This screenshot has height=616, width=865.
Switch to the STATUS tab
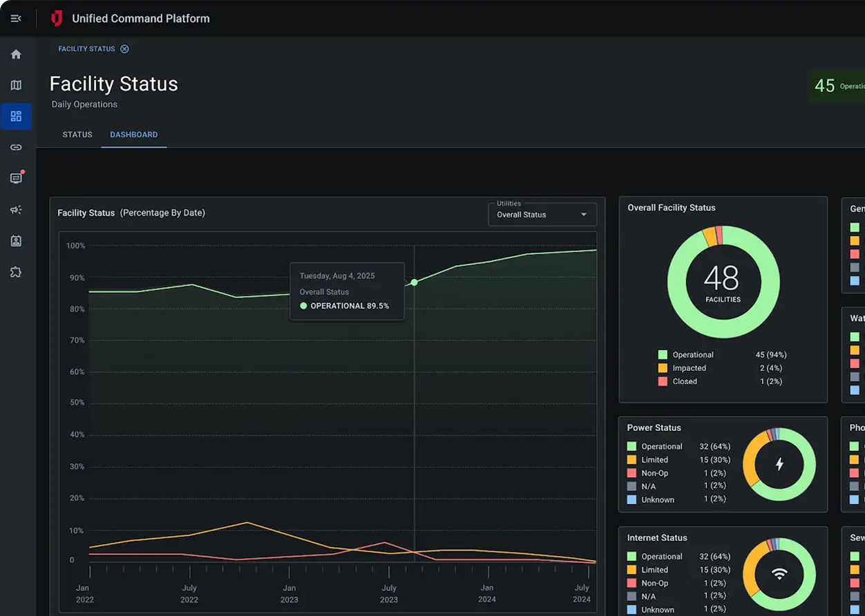[77, 135]
